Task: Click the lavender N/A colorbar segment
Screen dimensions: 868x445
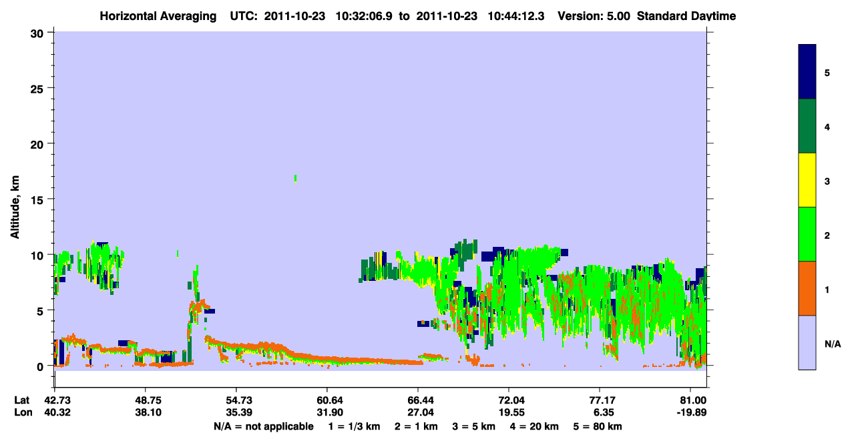Action: click(x=807, y=342)
